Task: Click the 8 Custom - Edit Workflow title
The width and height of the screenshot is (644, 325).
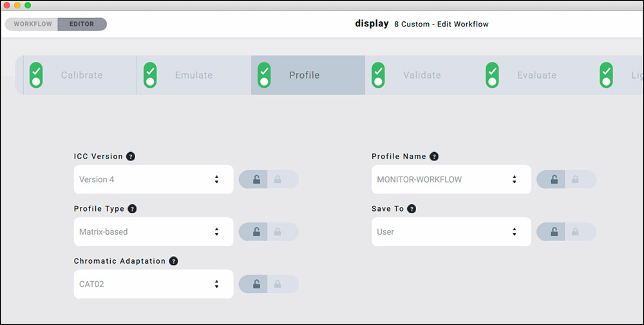Action: [442, 25]
